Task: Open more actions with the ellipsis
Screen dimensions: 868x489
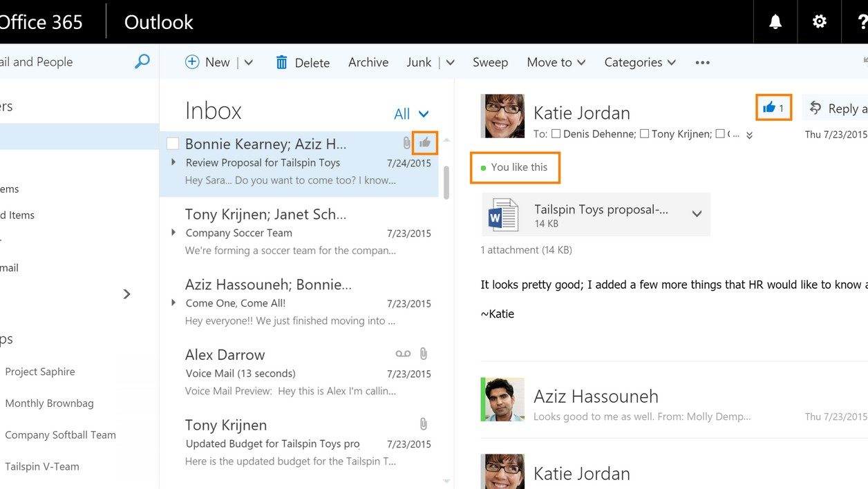Action: coord(703,62)
